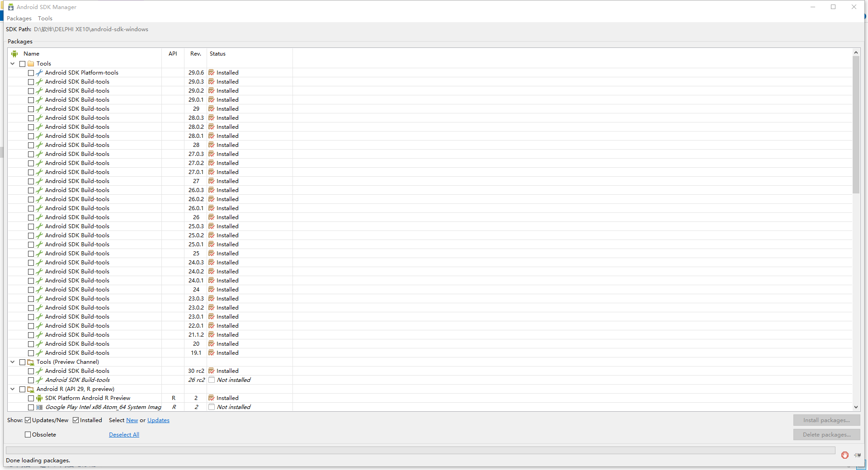Check the Android SDK Platform-tools checkbox
This screenshot has height=470, width=868.
click(x=31, y=73)
